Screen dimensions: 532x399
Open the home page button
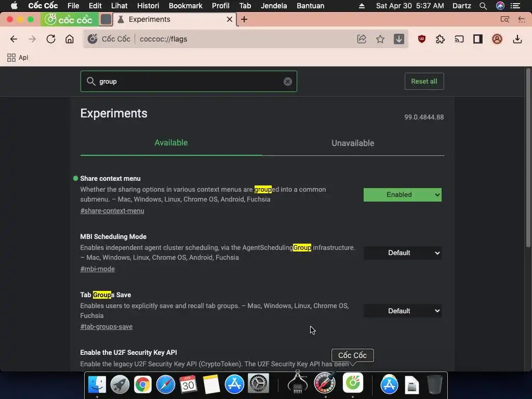click(70, 39)
